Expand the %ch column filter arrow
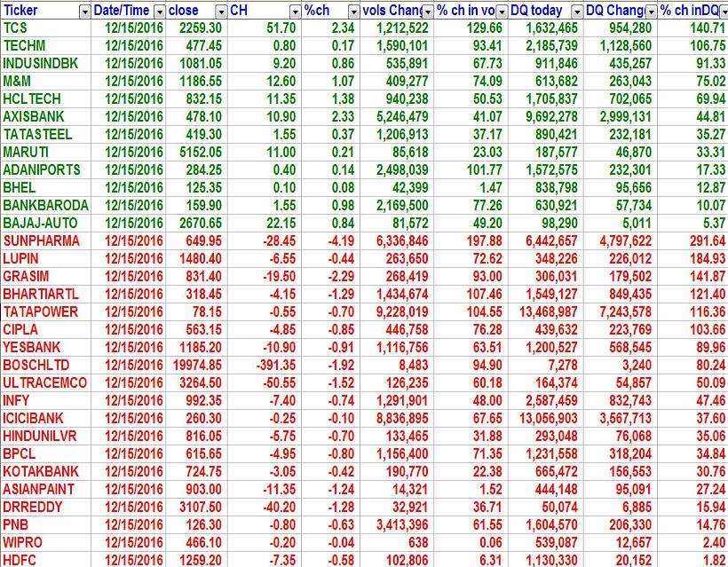This screenshot has width=728, height=567. tap(354, 12)
